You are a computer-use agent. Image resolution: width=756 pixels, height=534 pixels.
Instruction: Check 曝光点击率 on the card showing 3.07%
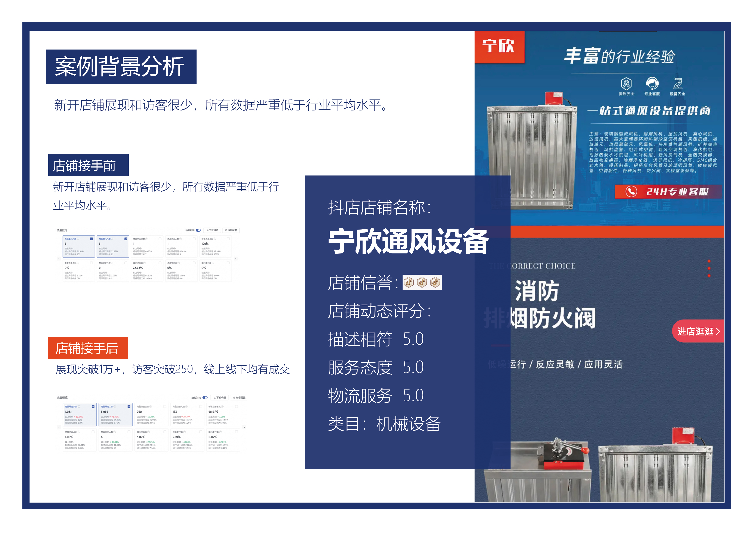[165, 432]
